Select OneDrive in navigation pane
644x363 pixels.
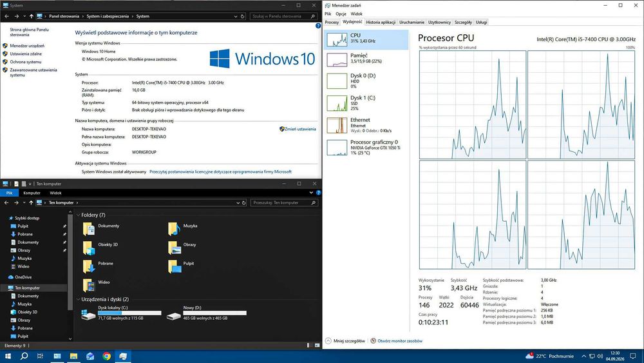23,277
